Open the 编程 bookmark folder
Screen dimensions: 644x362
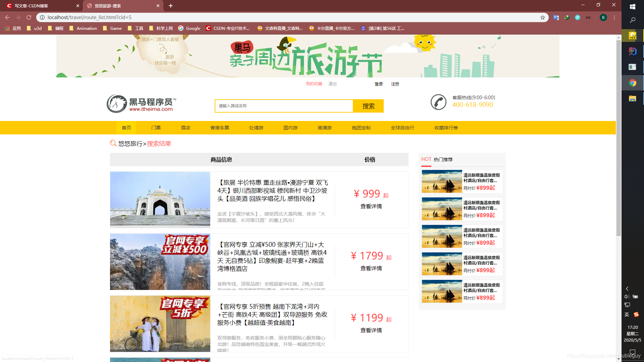pyautogui.click(x=55, y=28)
